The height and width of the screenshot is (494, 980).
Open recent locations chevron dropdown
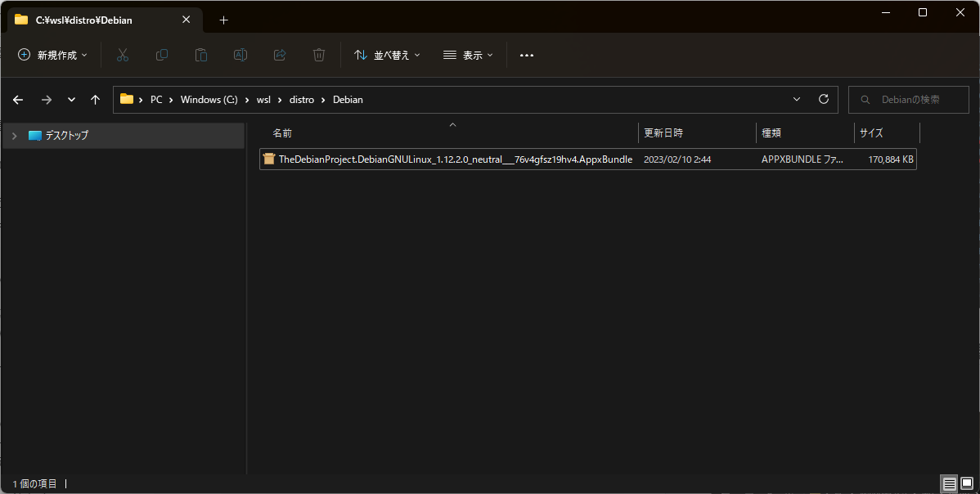click(71, 100)
